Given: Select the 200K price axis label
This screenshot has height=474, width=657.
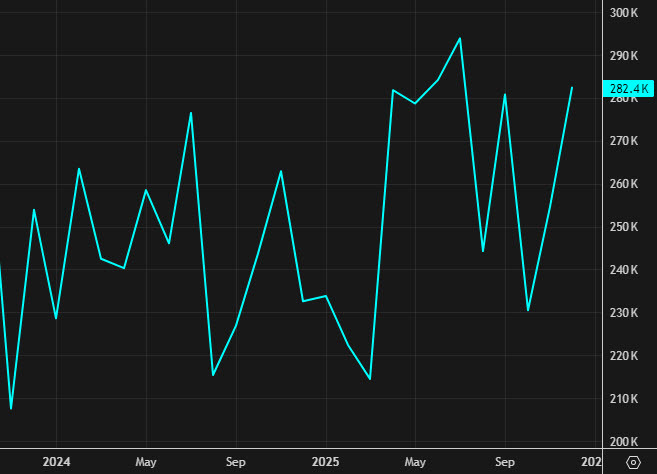Looking at the screenshot, I should [x=625, y=442].
